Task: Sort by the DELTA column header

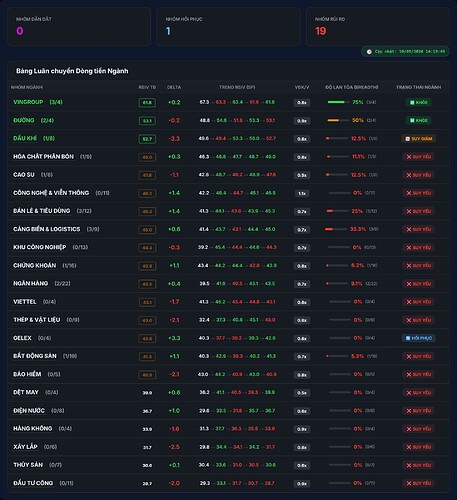Action: tap(174, 87)
